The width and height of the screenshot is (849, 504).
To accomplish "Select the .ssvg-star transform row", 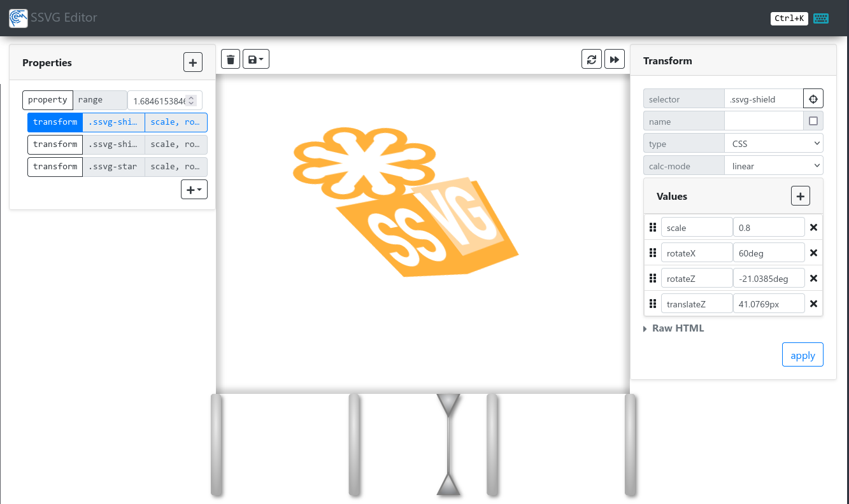I will click(x=117, y=167).
